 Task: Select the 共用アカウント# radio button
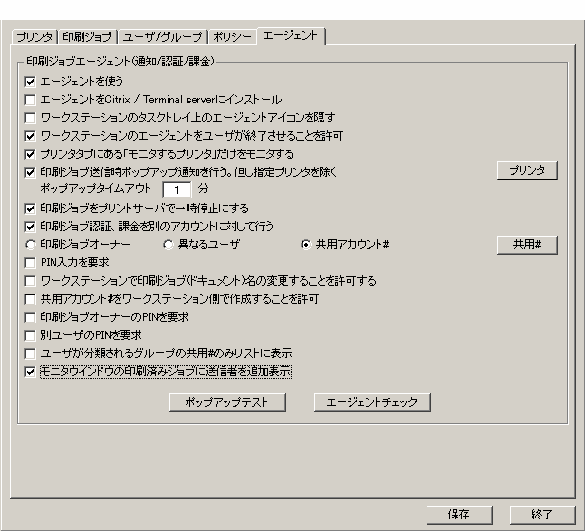[x=306, y=245]
